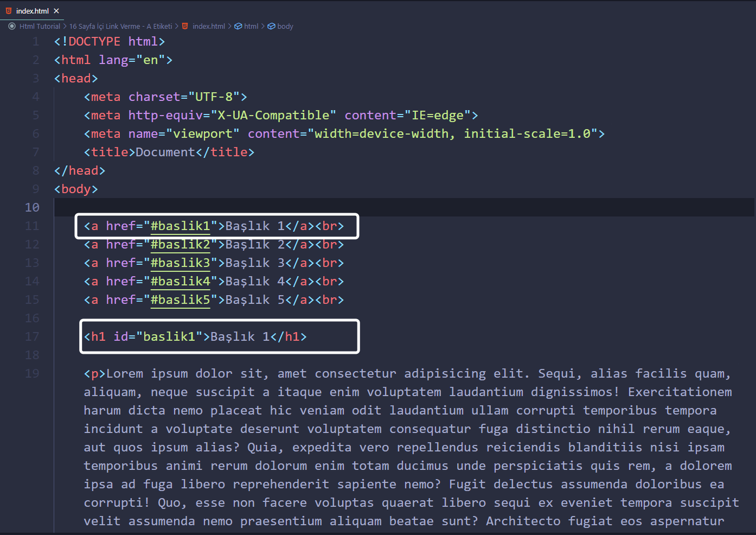Click the HTML5 icon on the index.html tab
The width and height of the screenshot is (756, 535).
(x=9, y=11)
